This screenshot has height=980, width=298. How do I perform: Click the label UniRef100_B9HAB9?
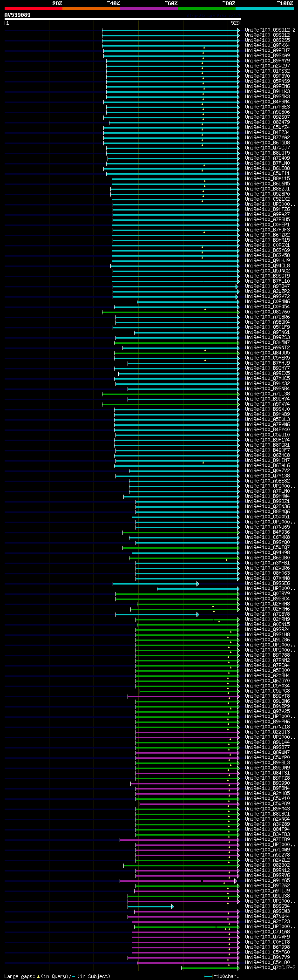(267, 415)
